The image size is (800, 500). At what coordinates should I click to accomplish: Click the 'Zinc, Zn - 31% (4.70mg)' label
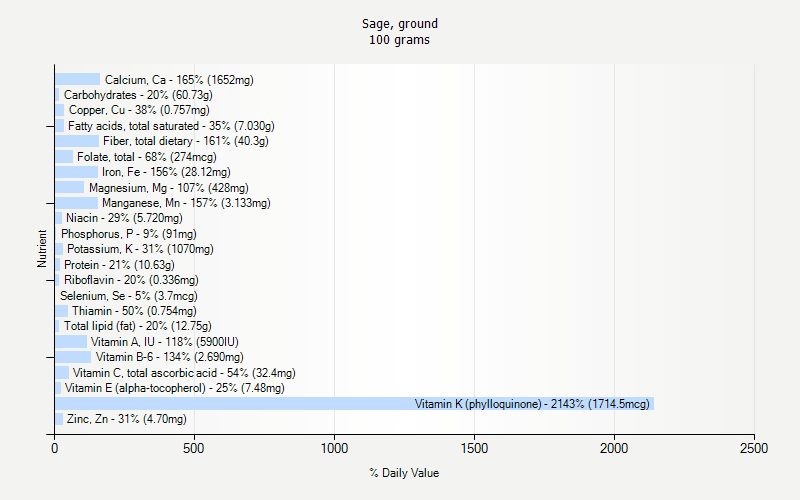(x=127, y=419)
